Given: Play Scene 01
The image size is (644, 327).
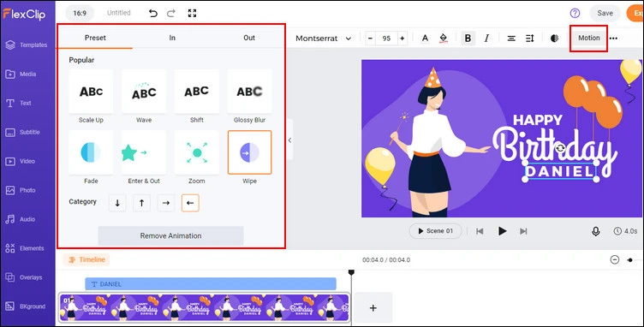Looking at the screenshot, I should click(x=435, y=231).
